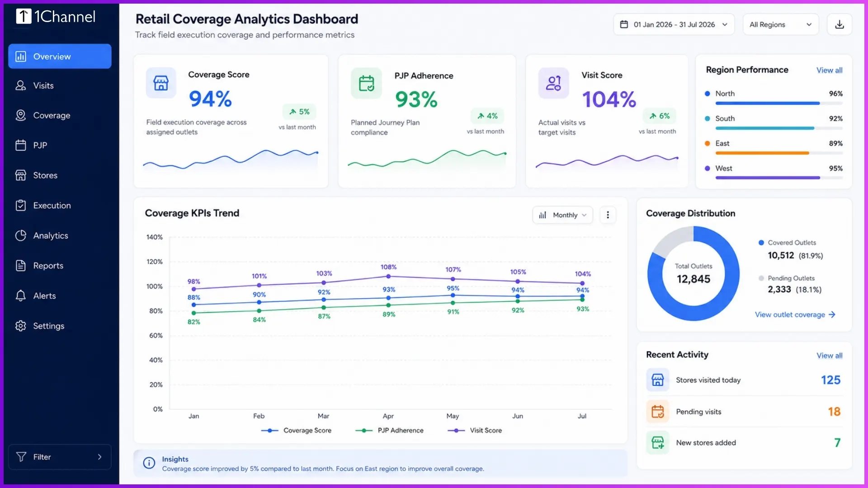Viewport: 868px width, 488px height.
Task: Click the 1Channel logo icon
Action: (x=24, y=16)
